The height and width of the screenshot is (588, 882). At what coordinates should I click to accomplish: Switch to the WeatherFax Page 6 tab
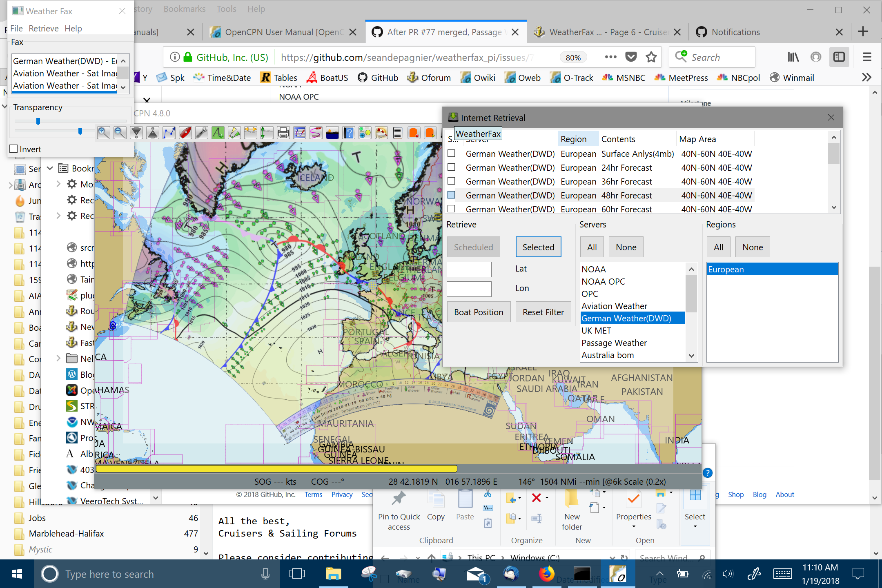[x=608, y=32]
